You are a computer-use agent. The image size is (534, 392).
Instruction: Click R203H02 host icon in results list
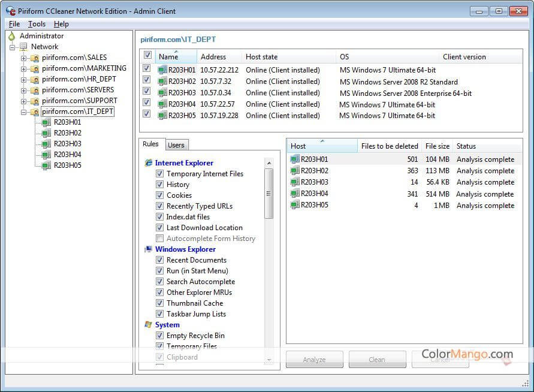pyautogui.click(x=294, y=171)
